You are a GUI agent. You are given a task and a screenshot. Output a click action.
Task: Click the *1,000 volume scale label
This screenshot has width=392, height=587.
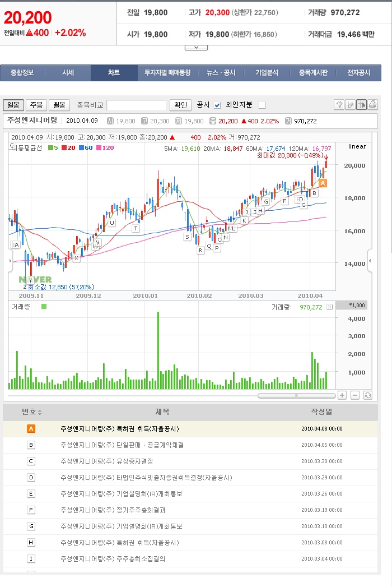click(x=356, y=305)
